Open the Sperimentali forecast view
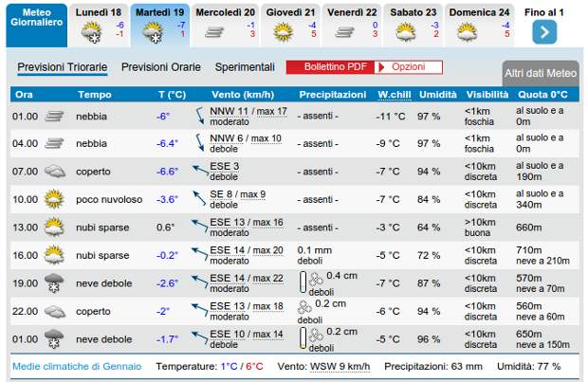Viewport: 588px width, 382px height. pos(245,68)
